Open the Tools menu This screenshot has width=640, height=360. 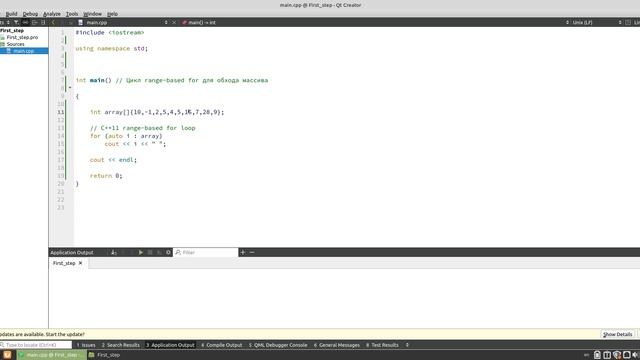tap(72, 14)
